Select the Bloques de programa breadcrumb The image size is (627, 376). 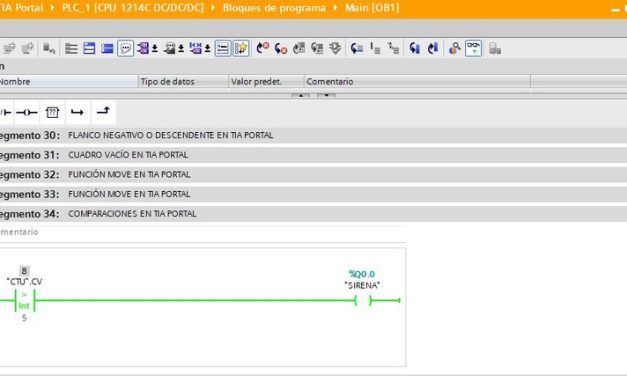click(274, 8)
